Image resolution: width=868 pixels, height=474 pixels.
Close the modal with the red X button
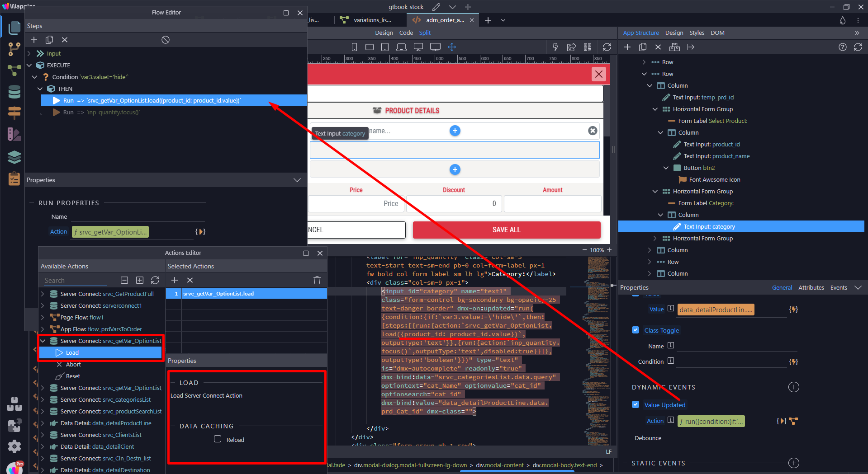599,74
